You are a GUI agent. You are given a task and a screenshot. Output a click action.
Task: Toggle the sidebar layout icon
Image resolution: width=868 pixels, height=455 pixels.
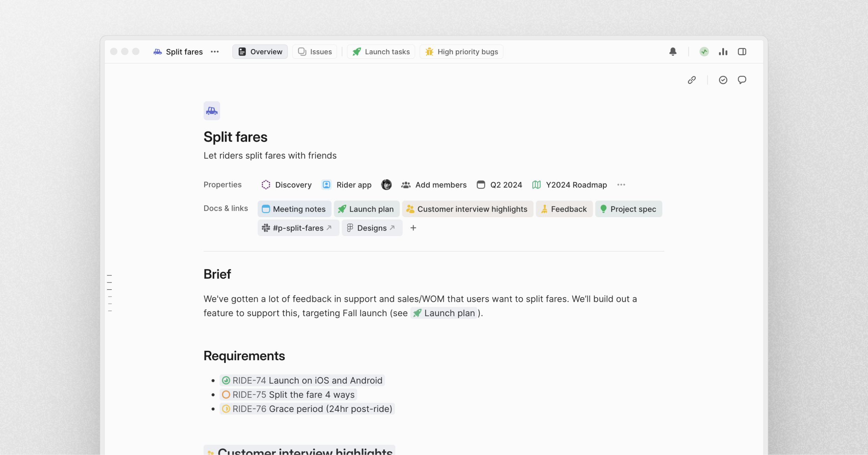click(742, 52)
